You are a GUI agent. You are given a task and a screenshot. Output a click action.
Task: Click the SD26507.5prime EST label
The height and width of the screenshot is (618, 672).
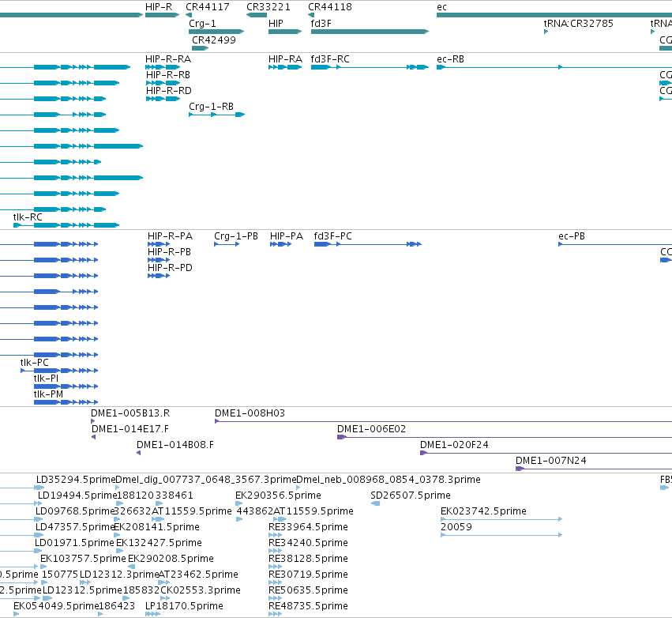click(x=411, y=496)
